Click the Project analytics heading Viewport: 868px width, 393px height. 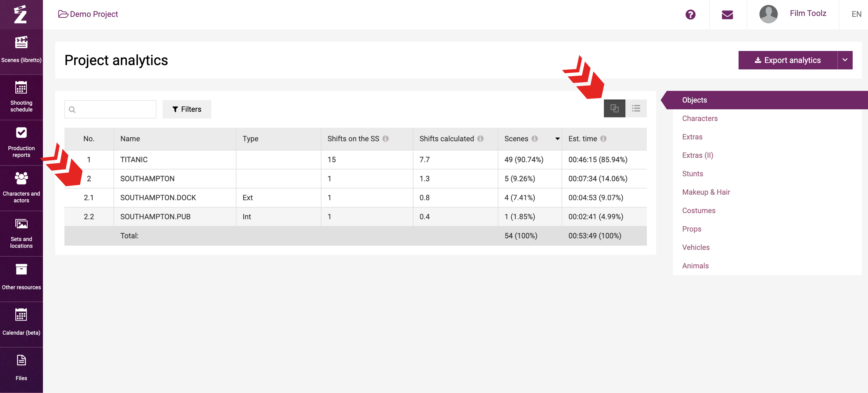coord(116,60)
